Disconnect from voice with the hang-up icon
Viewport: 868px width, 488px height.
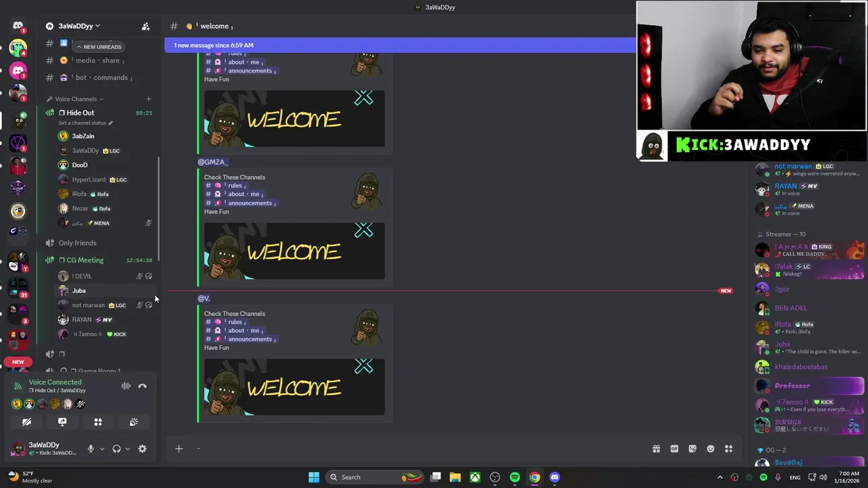coord(142,386)
